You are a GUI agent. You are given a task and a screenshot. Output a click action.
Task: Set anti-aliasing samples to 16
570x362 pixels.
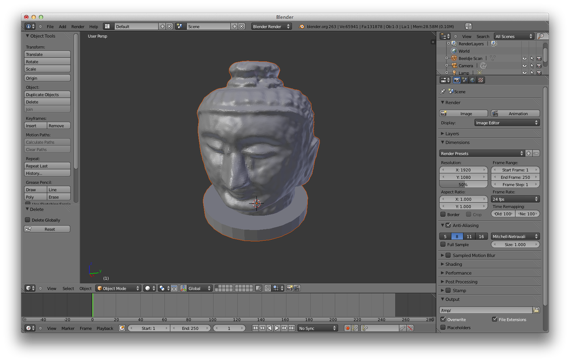(481, 236)
